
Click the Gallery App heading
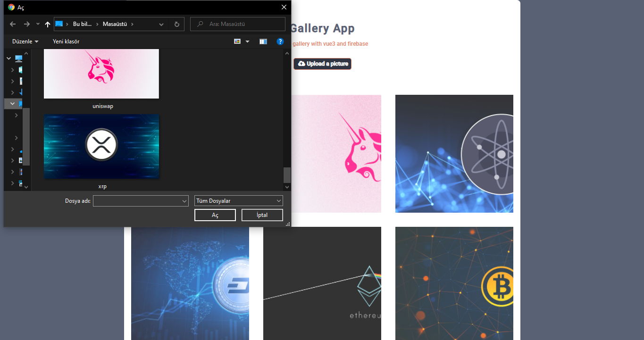[x=322, y=28]
